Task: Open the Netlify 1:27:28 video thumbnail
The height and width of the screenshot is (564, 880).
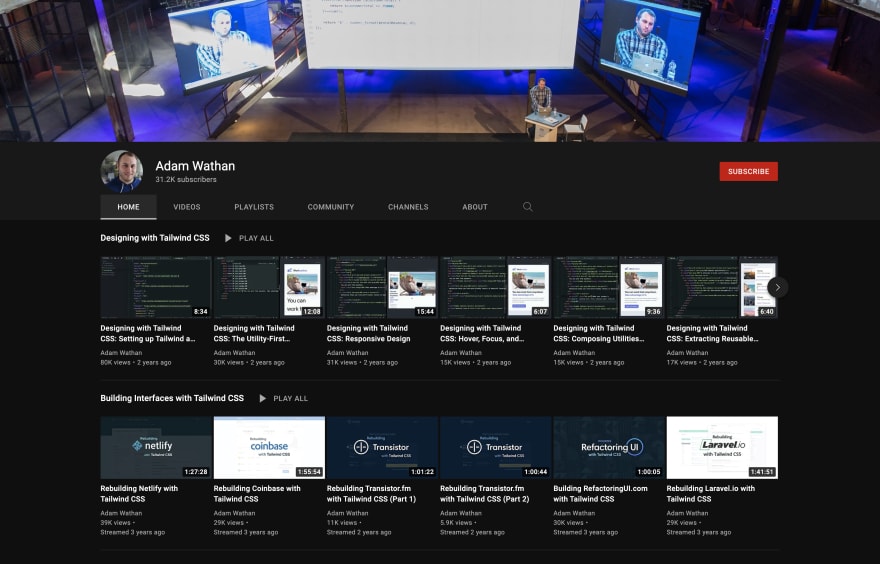Action: [x=156, y=447]
